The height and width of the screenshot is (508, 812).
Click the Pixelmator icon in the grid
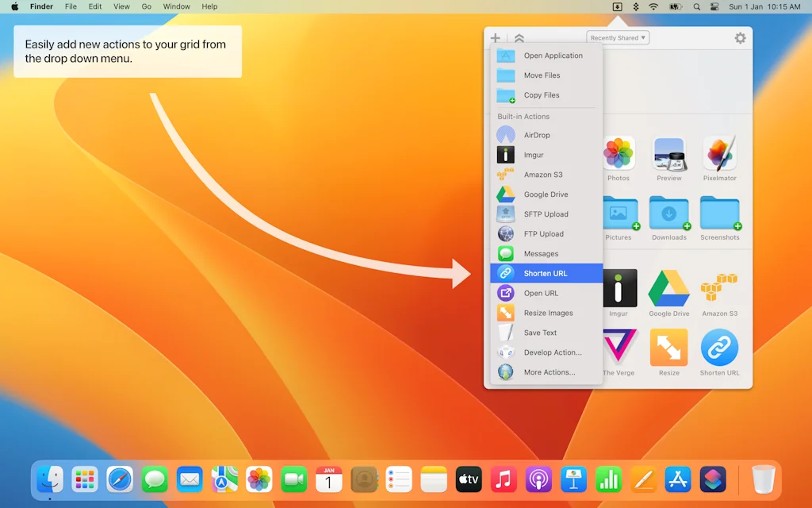[x=719, y=155]
